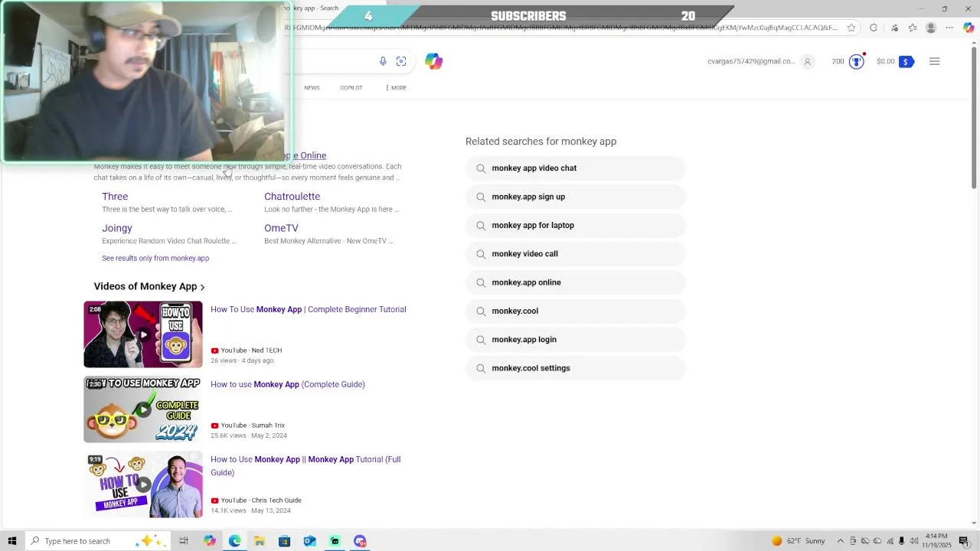The image size is (980, 551).
Task: Open Microsoft Store taskbar icon
Action: coord(284,541)
